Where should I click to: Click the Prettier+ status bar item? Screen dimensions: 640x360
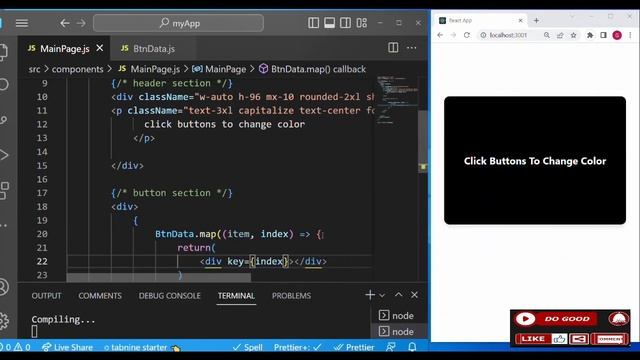(x=298, y=347)
